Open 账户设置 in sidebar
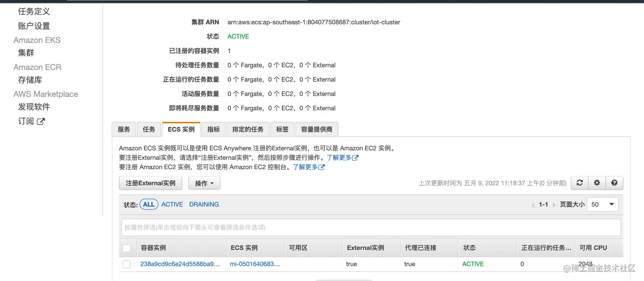Viewport: 644px width, 281px height. point(34,26)
